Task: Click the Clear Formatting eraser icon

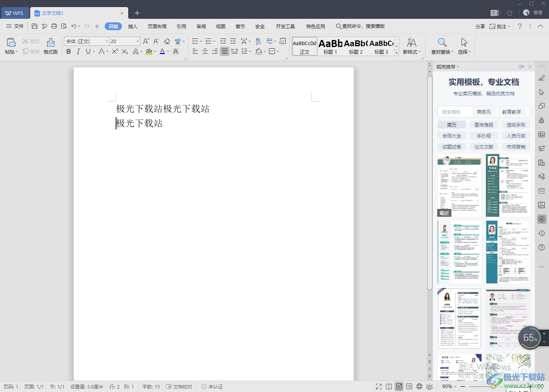Action: (167, 41)
